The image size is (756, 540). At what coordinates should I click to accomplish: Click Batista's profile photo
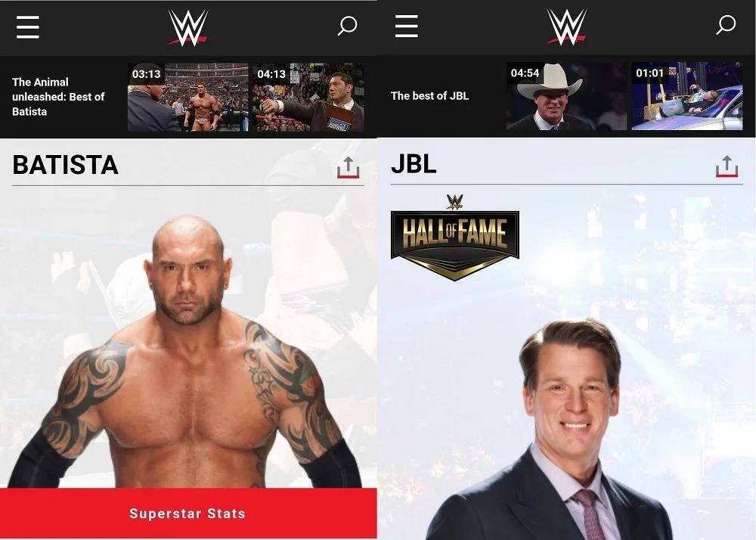pos(186,352)
